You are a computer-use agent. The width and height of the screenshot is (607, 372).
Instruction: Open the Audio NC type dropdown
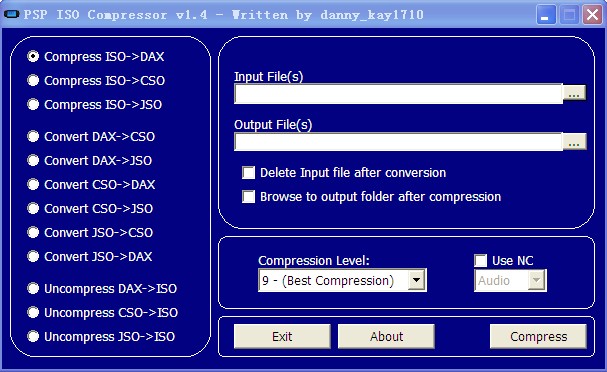pos(510,281)
